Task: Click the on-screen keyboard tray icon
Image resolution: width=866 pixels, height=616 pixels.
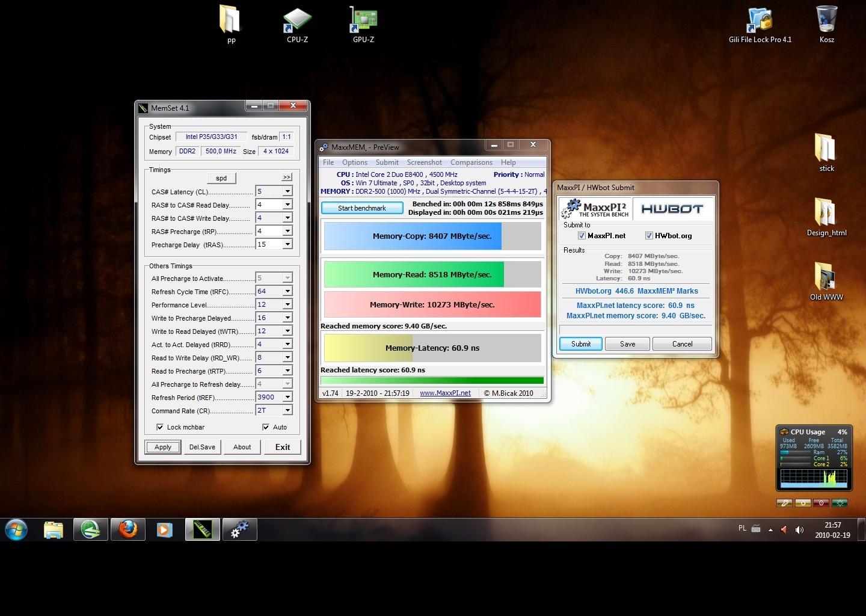Action: pyautogui.click(x=756, y=529)
